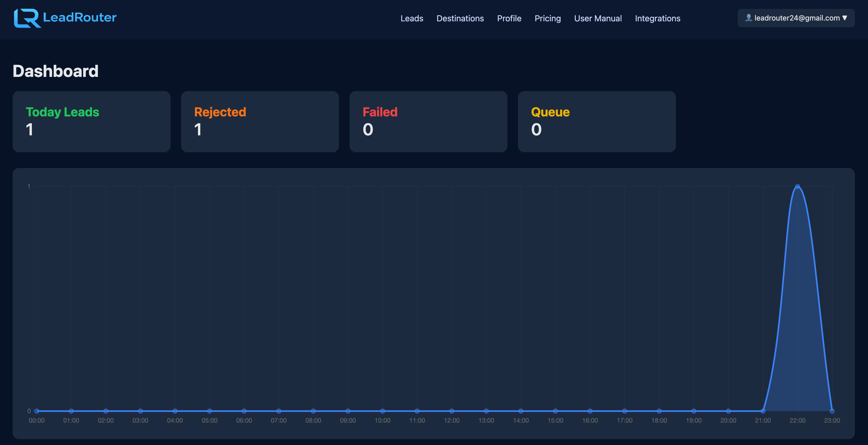Viewport: 868px width, 445px height.
Task: Select the Failed stats card
Action: pyautogui.click(x=428, y=121)
